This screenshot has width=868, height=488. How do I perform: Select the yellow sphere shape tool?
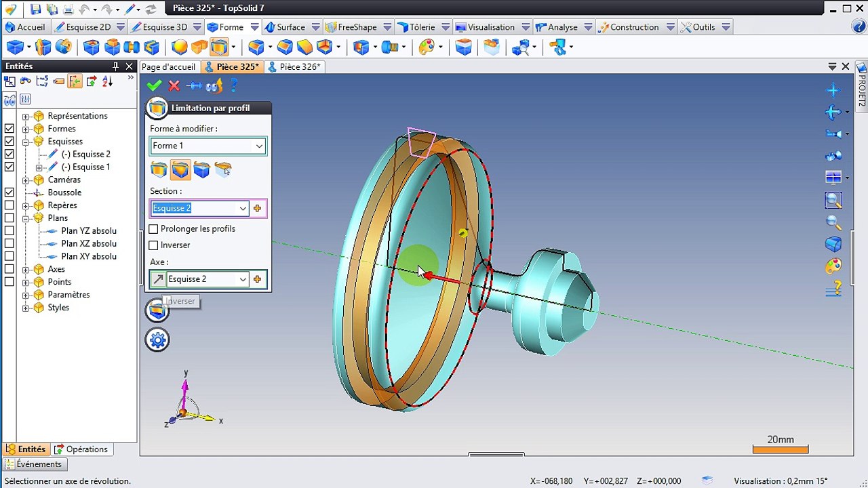click(x=179, y=47)
